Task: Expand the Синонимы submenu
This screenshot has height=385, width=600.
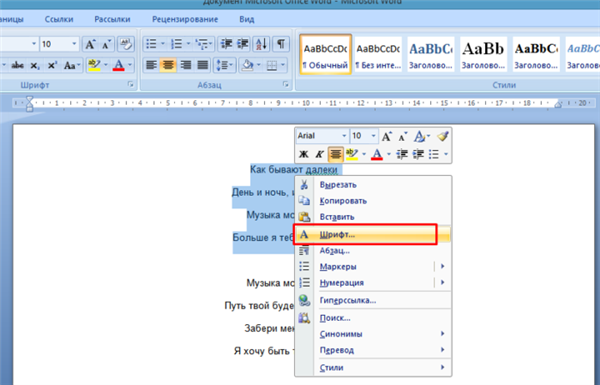Action: point(373,334)
